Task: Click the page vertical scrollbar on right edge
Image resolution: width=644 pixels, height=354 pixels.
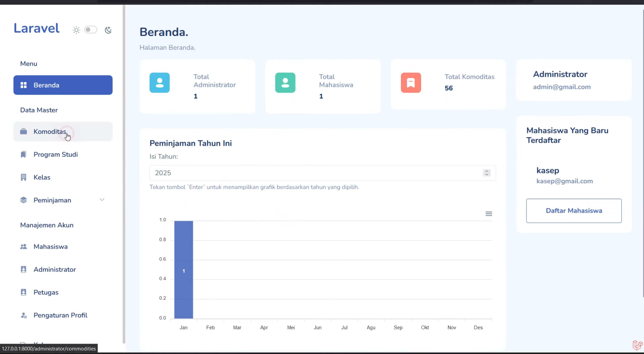Action: click(643, 154)
